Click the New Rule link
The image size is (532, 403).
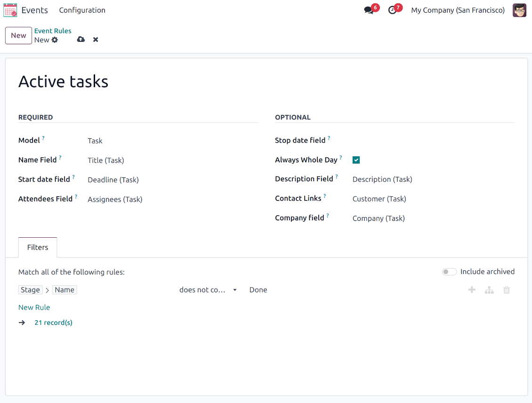[x=34, y=307]
